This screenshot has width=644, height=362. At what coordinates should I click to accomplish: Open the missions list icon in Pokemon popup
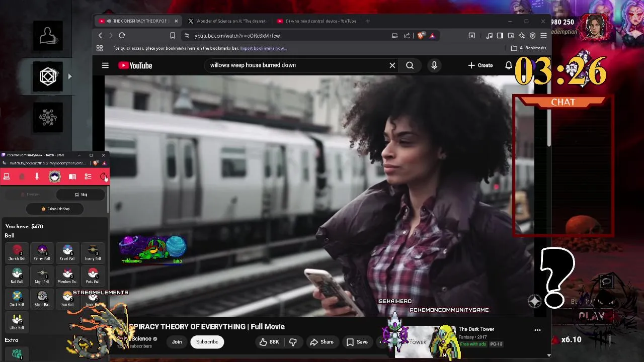88,176
